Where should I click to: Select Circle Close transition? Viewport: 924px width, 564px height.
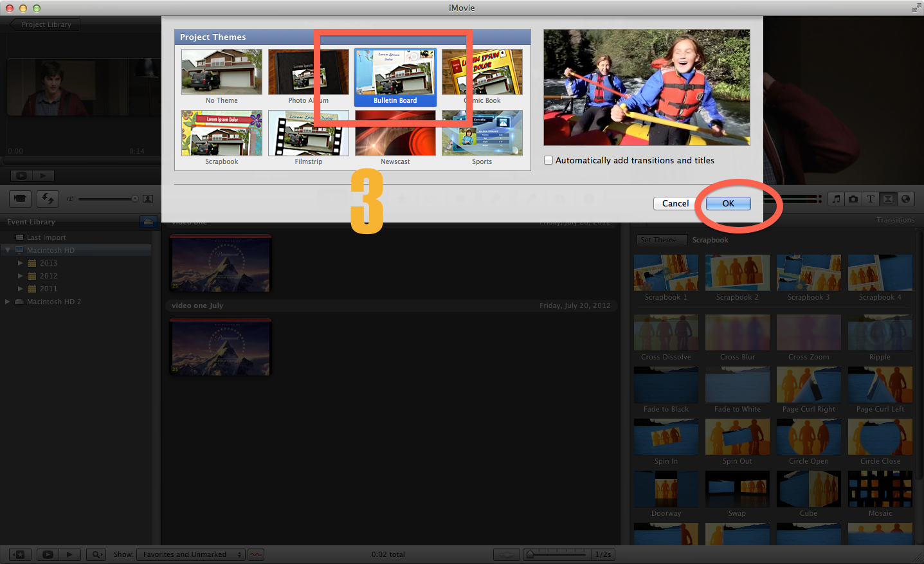click(x=880, y=437)
